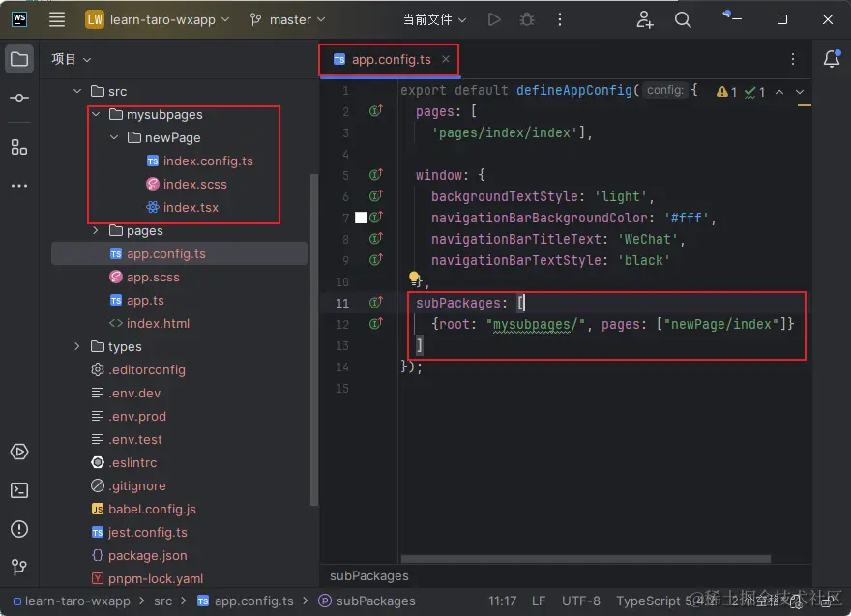
Task: Select index.html file
Action: tap(149, 323)
